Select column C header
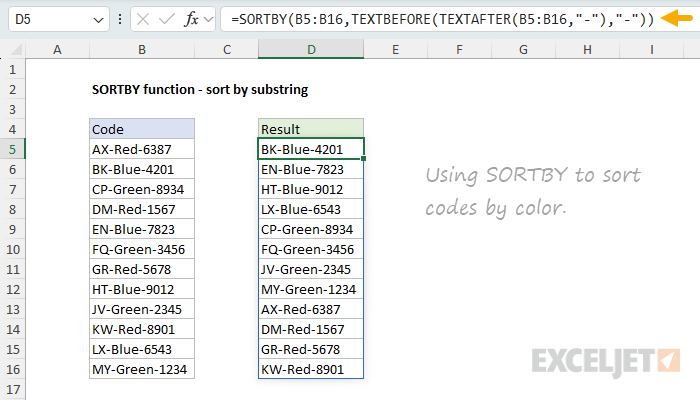The image size is (700, 400). coord(227,50)
